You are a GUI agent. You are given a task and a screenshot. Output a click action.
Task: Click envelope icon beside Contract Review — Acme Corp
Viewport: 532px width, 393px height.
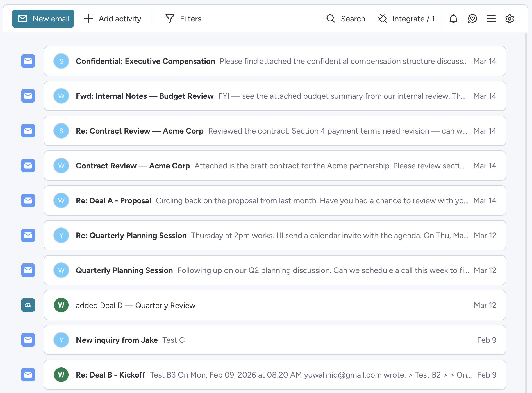[28, 166]
